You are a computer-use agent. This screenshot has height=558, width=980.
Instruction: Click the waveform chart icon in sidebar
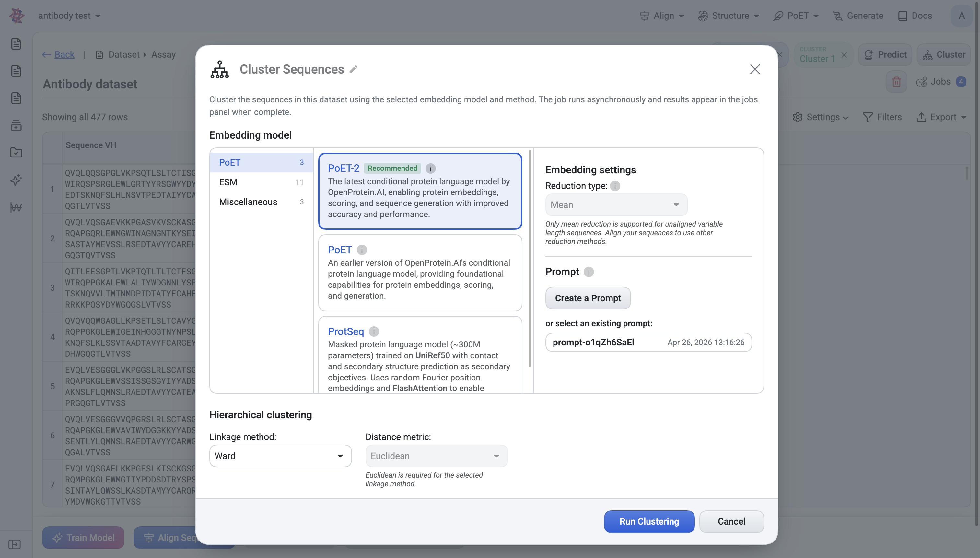click(x=16, y=207)
